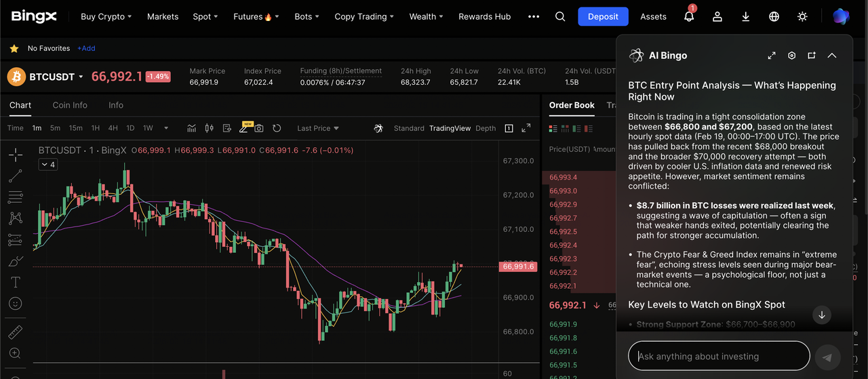The width and height of the screenshot is (868, 379).
Task: Open the chart indicators icon
Action: click(192, 128)
